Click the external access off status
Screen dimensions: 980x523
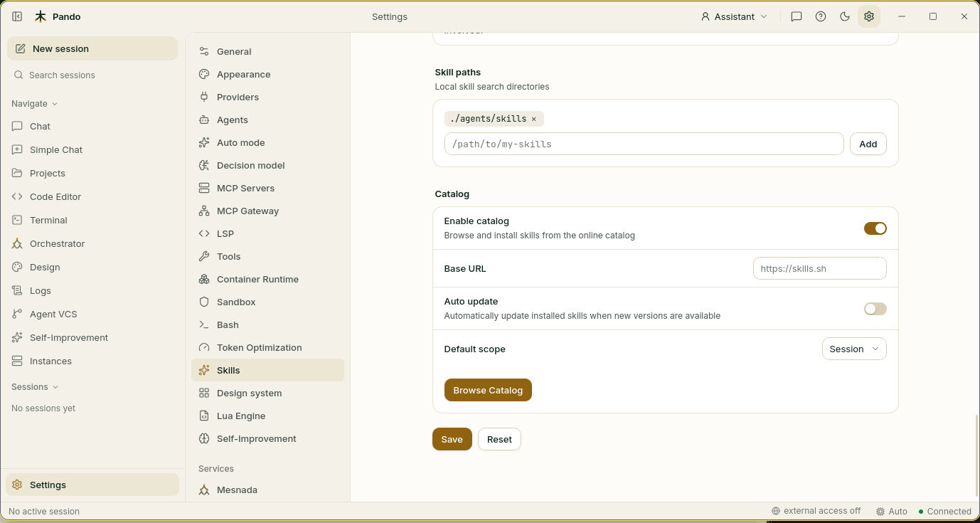pos(816,511)
